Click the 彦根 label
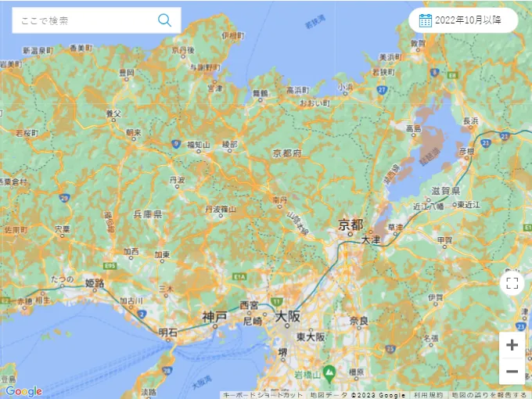 pos(466,151)
